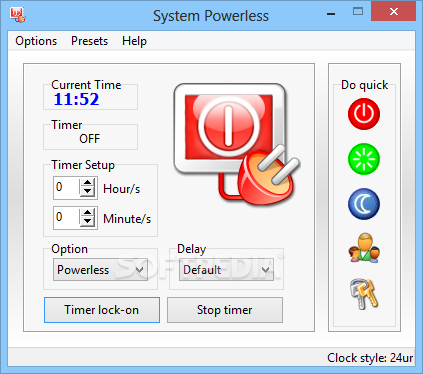The width and height of the screenshot is (423, 374).
Task: Click into the Minute/s input field
Action: pos(67,218)
